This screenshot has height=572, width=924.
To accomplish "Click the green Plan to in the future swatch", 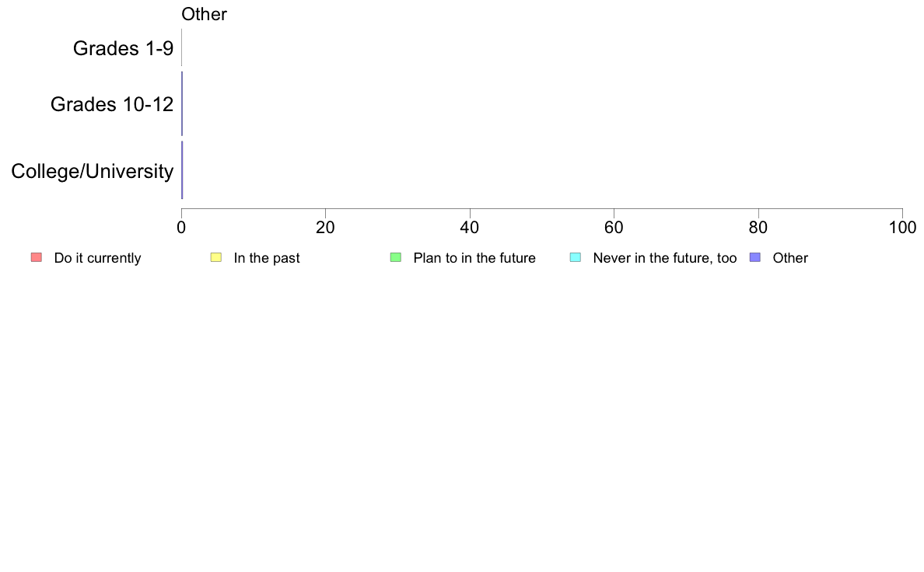I will [x=396, y=257].
